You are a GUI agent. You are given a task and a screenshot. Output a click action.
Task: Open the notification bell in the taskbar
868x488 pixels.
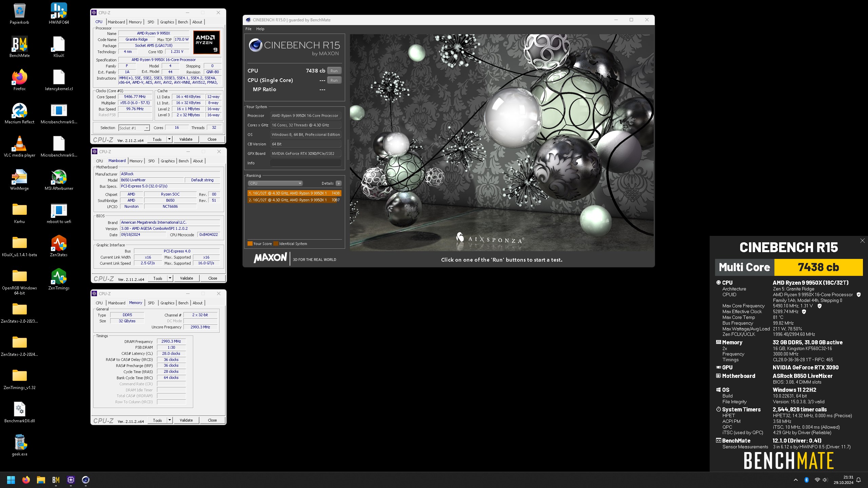pyautogui.click(x=859, y=480)
